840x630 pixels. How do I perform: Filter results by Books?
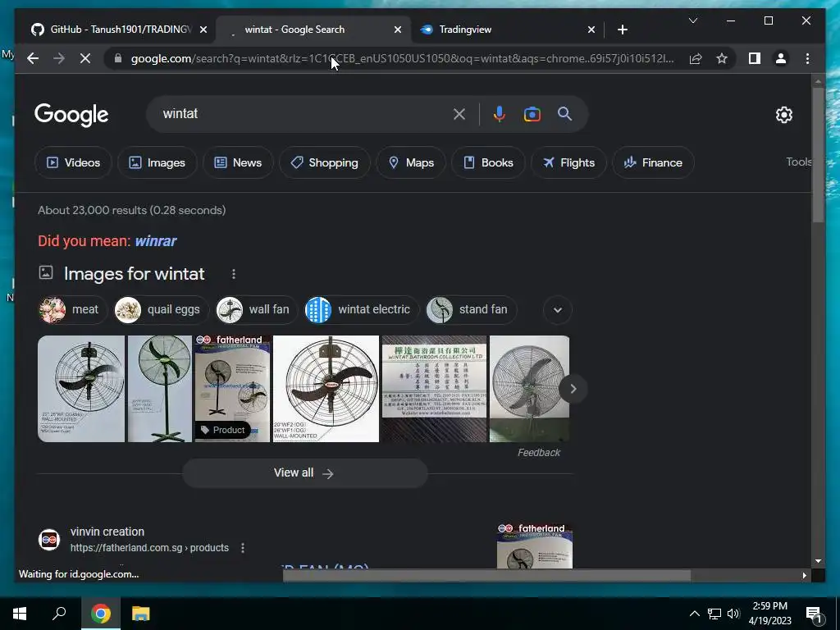tap(488, 162)
